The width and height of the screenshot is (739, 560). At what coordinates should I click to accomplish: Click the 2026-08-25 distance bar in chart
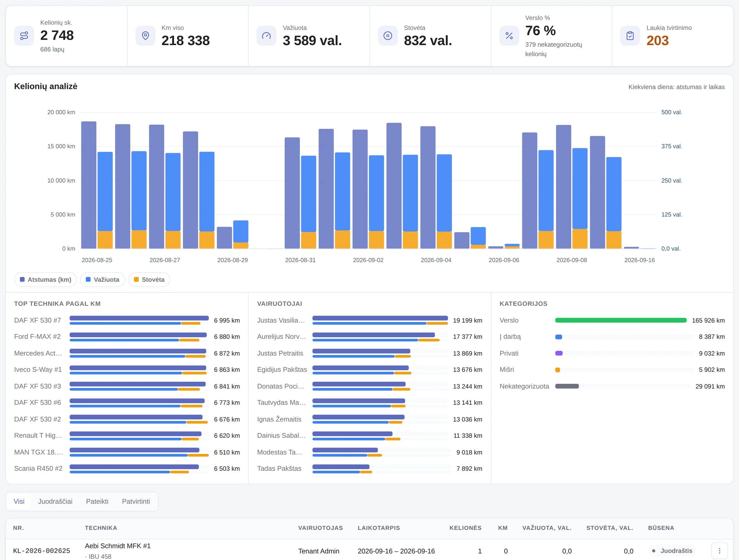[x=89, y=185]
